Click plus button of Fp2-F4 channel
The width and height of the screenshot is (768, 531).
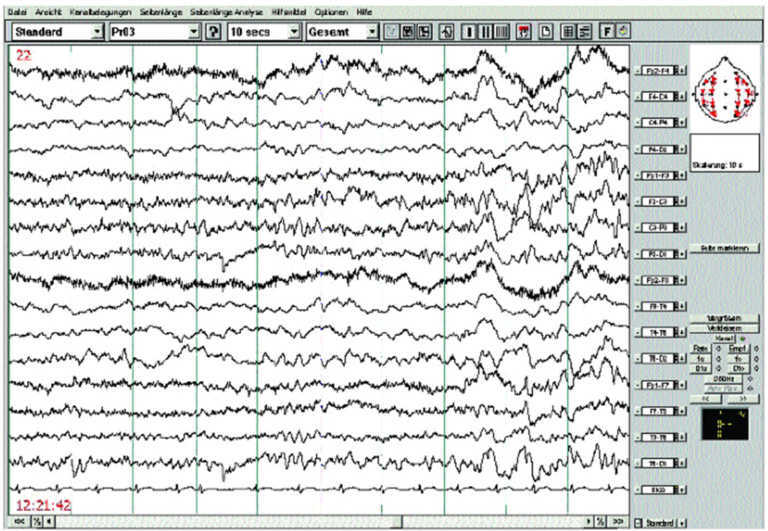(x=682, y=71)
